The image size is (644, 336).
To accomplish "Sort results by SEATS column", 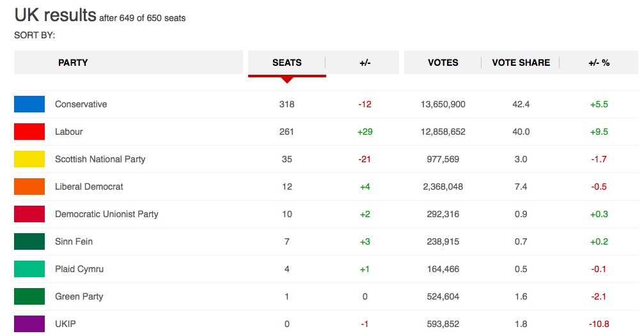I will click(287, 63).
